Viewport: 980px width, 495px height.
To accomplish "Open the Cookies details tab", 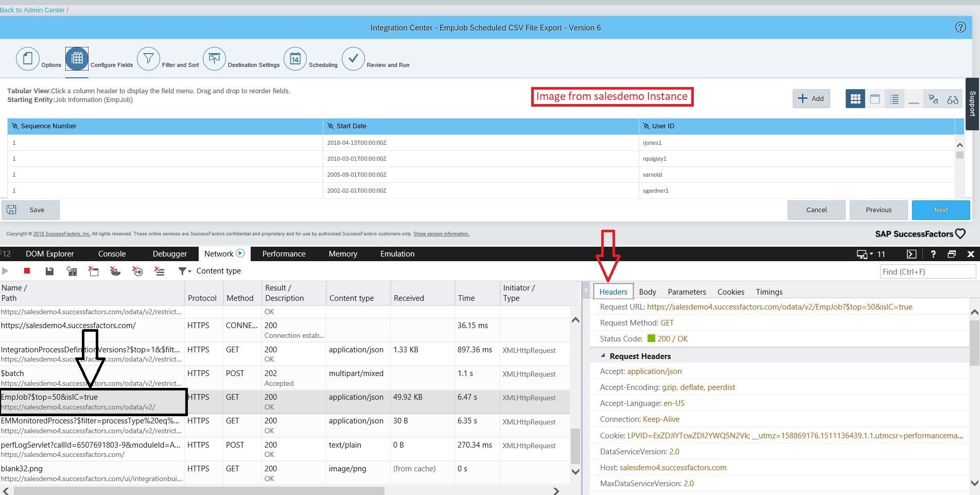I will (x=731, y=292).
